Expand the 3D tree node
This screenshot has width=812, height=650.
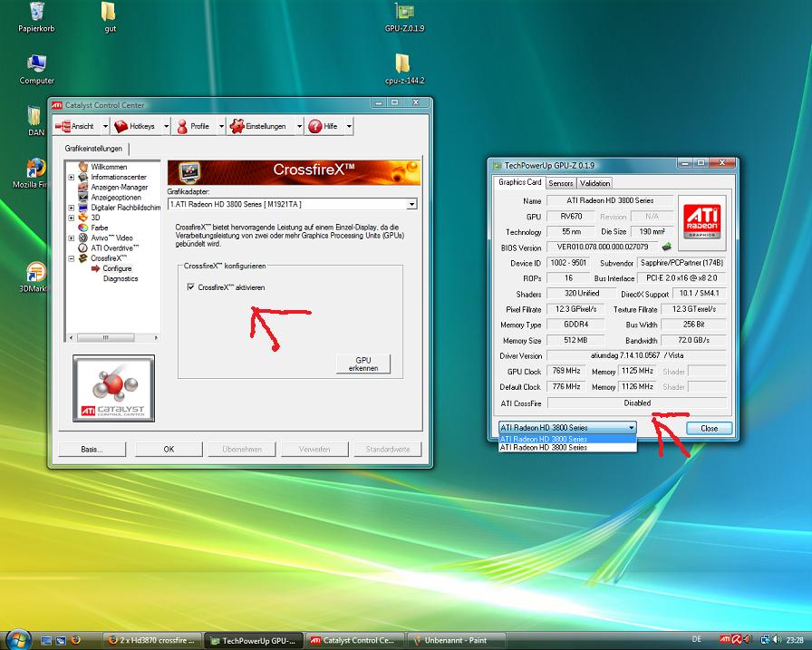pyautogui.click(x=71, y=218)
